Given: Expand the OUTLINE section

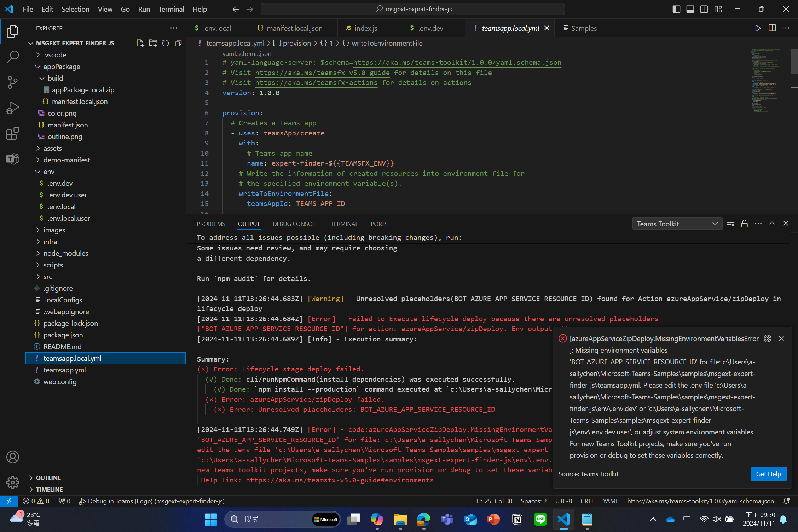Looking at the screenshot, I should [105, 478].
